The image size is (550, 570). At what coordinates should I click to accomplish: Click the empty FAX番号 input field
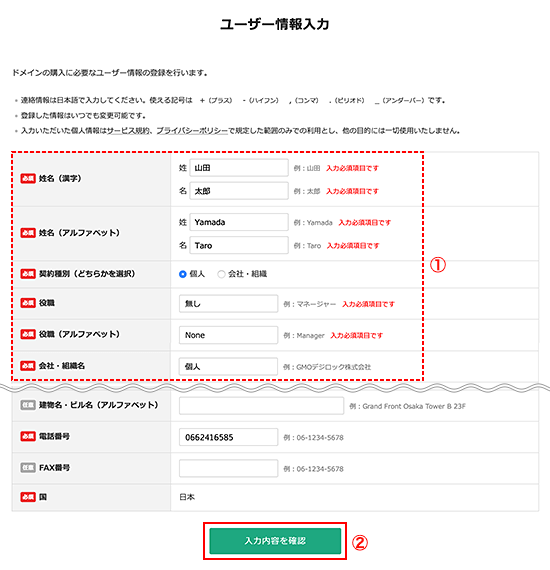(x=229, y=468)
